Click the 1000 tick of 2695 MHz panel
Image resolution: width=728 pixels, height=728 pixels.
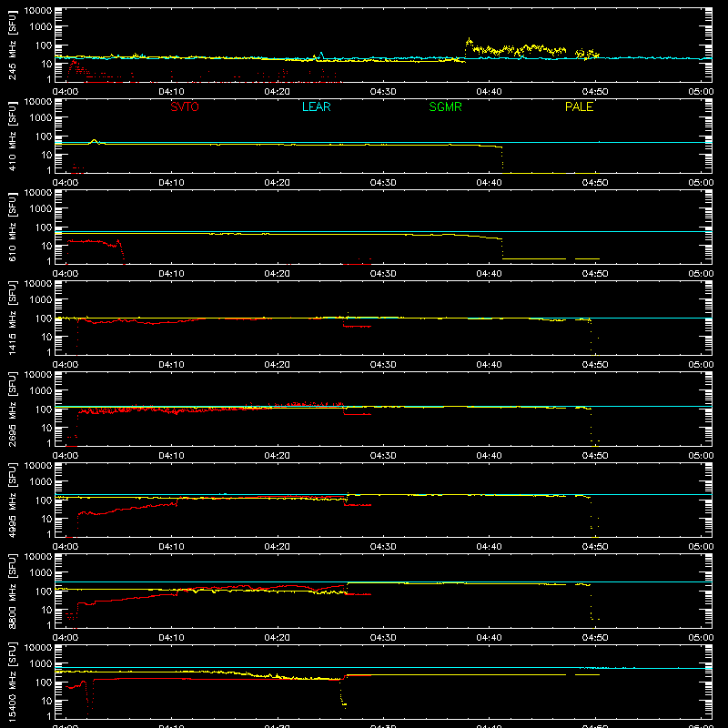(x=41, y=391)
